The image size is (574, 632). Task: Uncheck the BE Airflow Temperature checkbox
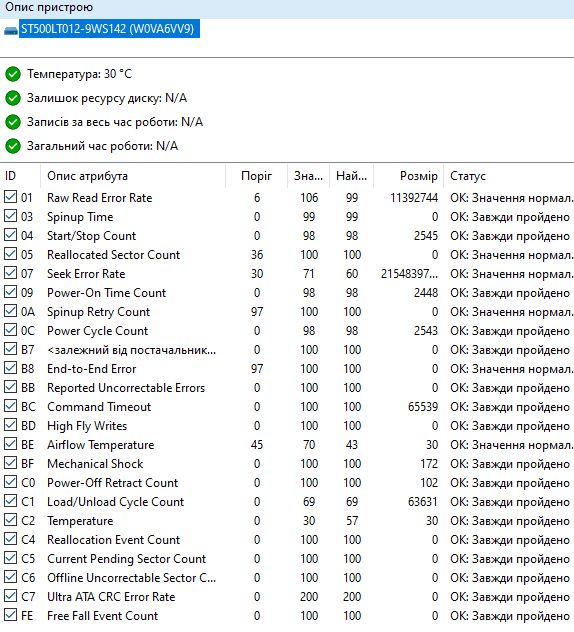[x=10, y=444]
